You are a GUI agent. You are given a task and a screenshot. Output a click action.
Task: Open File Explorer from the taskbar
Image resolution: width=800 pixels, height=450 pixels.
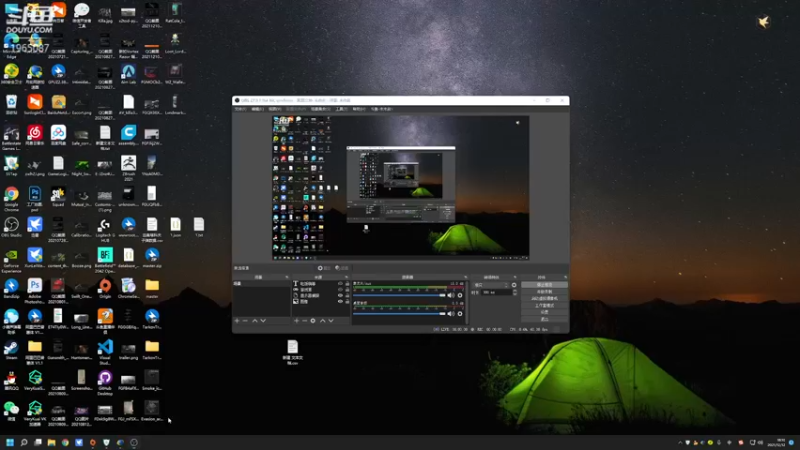click(51, 442)
